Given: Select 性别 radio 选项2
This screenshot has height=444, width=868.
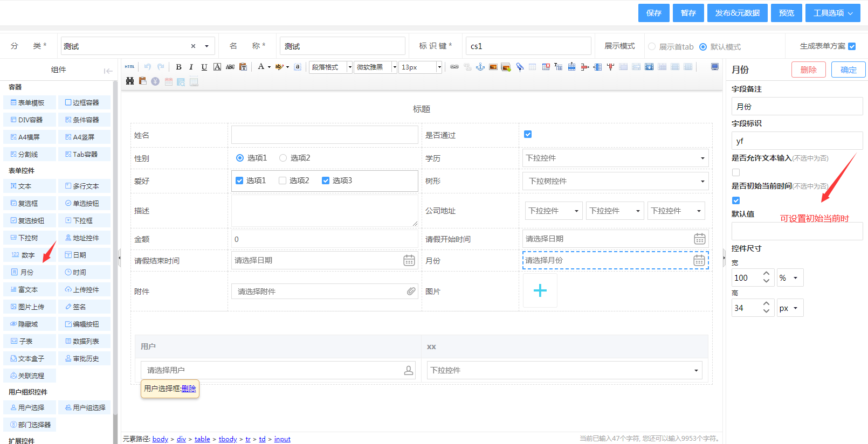Looking at the screenshot, I should click(x=283, y=158).
